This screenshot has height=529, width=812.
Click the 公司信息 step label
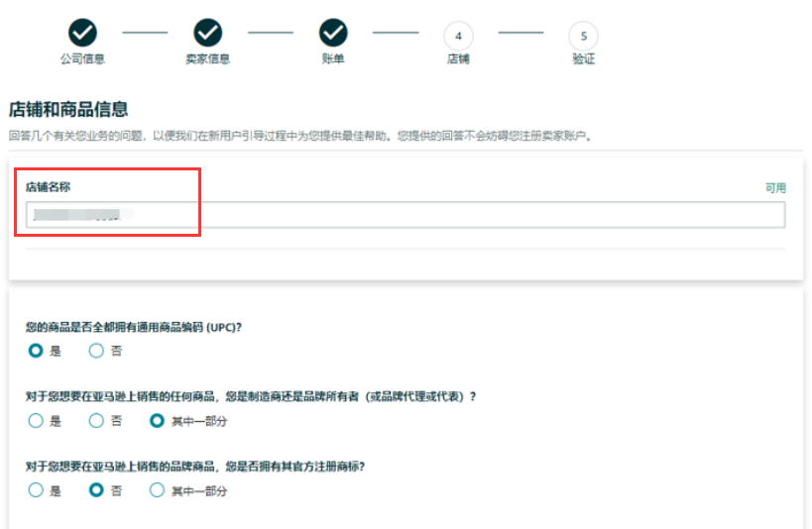(83, 59)
